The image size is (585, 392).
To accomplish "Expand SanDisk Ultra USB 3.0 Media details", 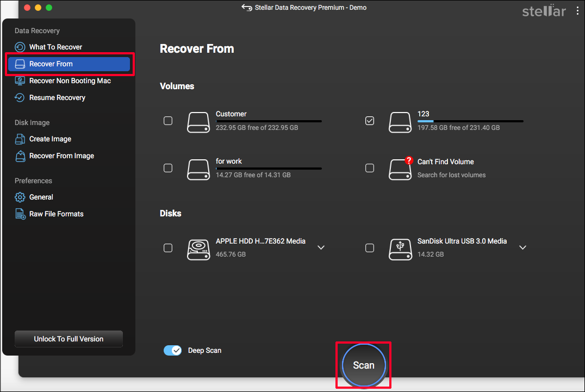I will pos(522,247).
